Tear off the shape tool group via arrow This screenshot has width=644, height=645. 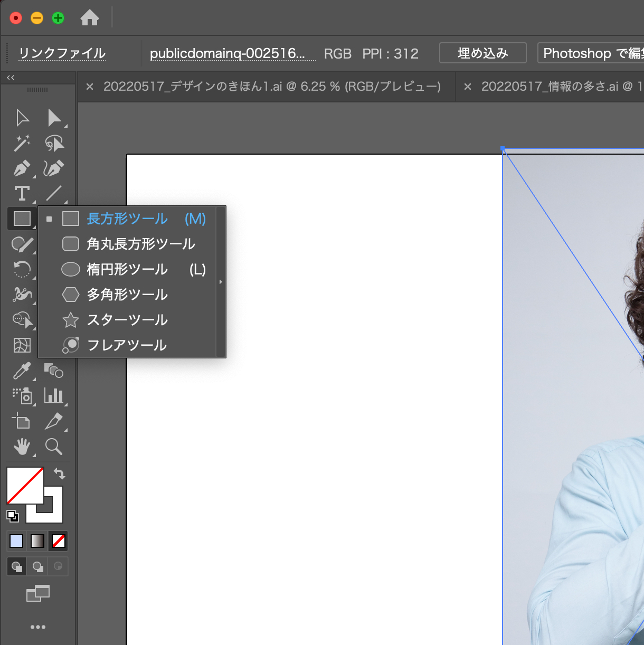(221, 281)
